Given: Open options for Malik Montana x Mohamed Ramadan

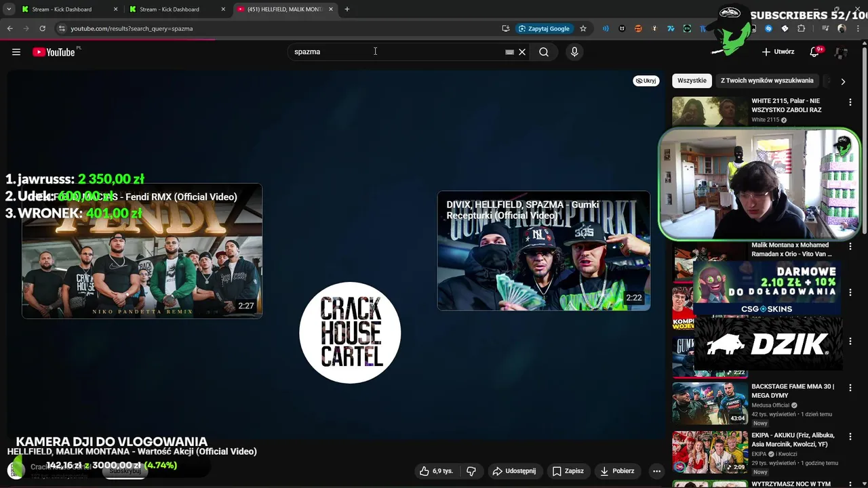Looking at the screenshot, I should 850,247.
